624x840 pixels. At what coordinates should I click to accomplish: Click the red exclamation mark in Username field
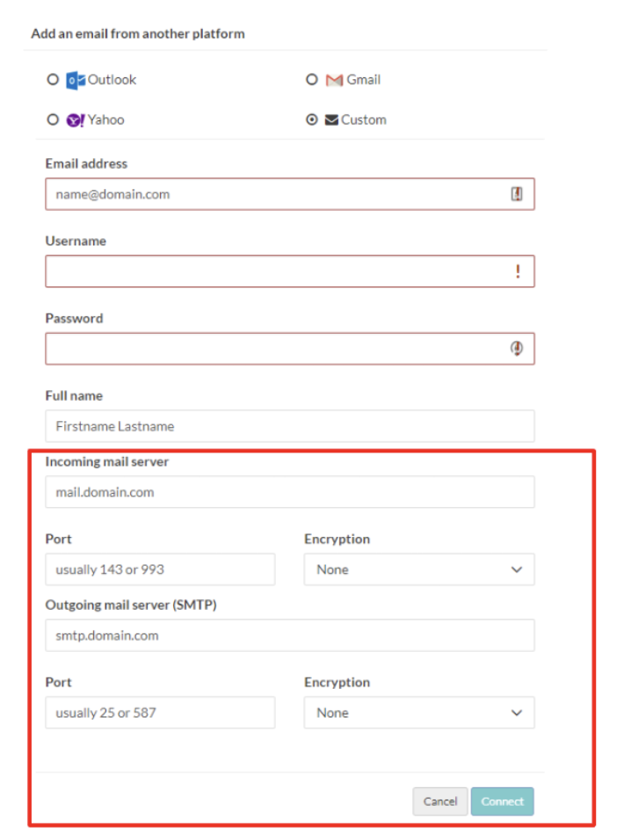(518, 272)
